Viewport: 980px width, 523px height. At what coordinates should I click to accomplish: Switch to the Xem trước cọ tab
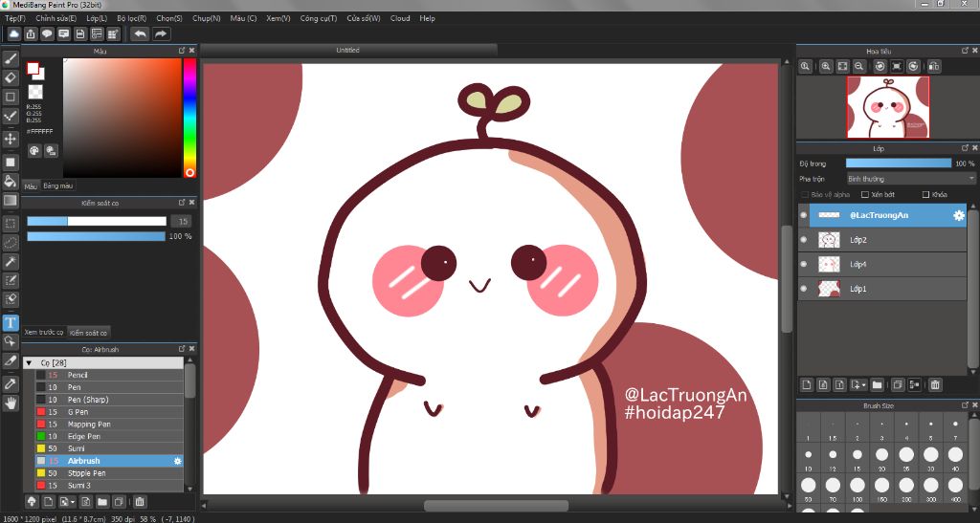[44, 332]
